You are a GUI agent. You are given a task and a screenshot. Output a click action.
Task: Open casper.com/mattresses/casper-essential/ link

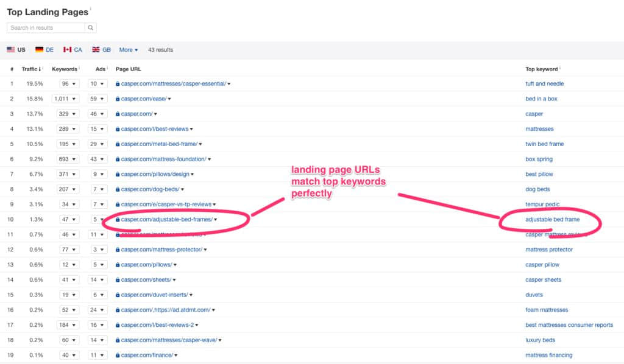pos(174,84)
